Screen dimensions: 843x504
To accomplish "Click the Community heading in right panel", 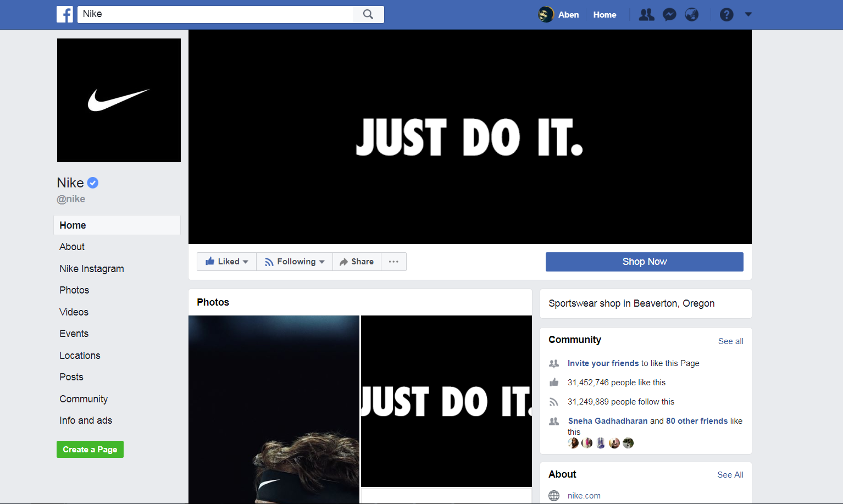I will pos(575,340).
